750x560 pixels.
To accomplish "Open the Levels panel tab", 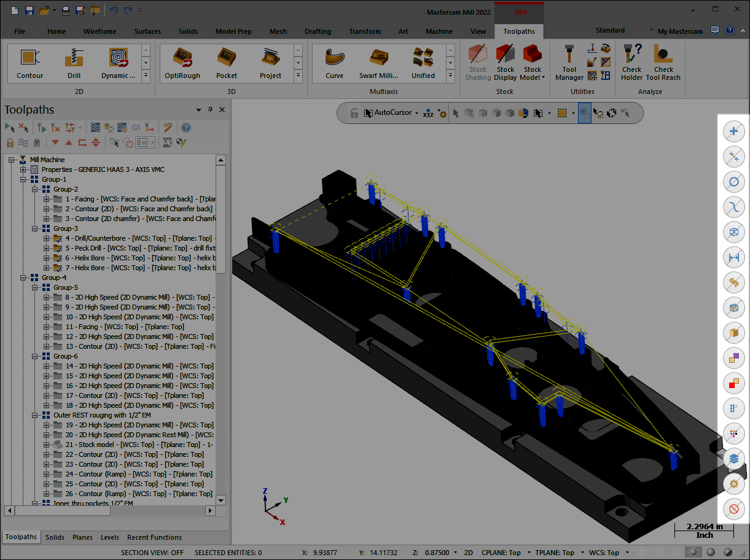I will click(x=110, y=537).
